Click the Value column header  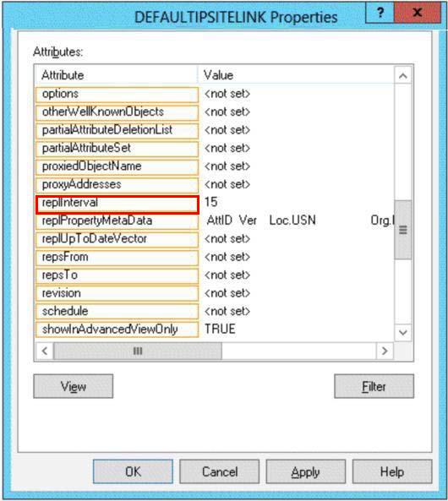click(296, 75)
